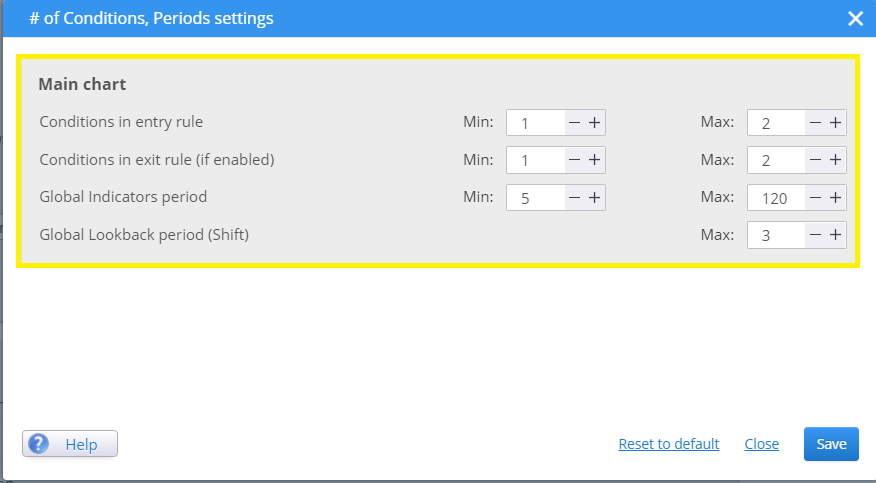
Task: Decrease Min Global Indicators period
Action: click(x=574, y=198)
